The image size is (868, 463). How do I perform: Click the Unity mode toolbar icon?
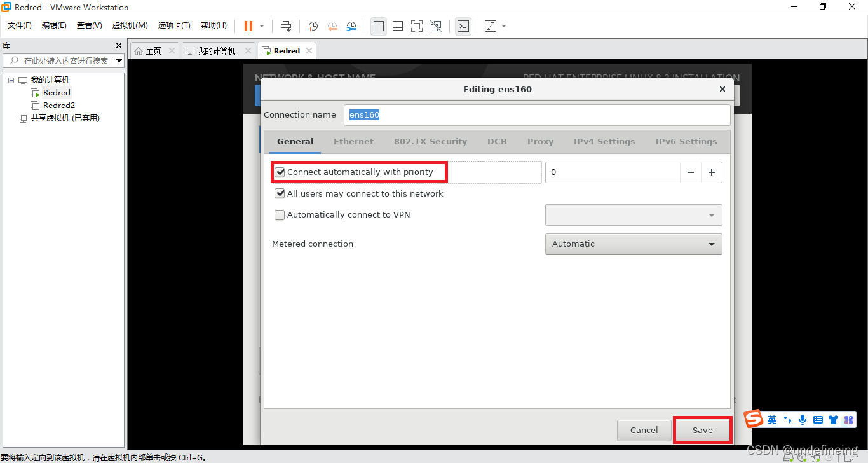436,26
